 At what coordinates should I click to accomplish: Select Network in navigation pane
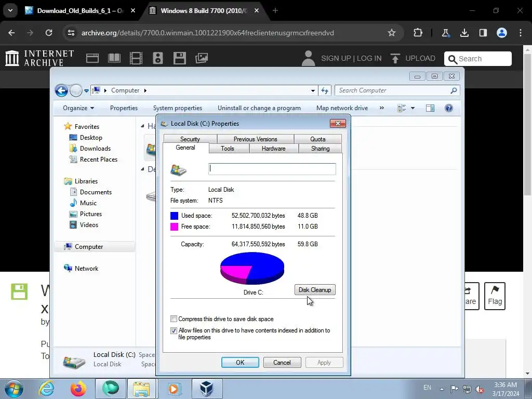[86, 269]
